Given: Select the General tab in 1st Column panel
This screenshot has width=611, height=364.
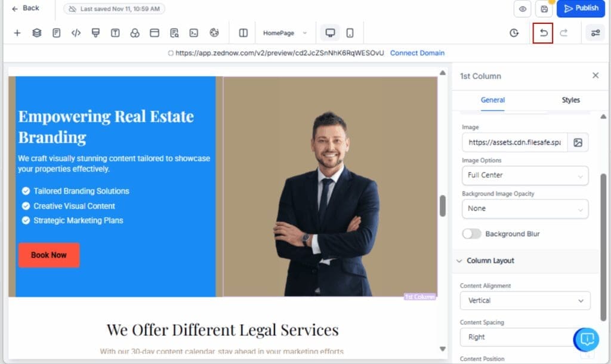Looking at the screenshot, I should [x=493, y=100].
